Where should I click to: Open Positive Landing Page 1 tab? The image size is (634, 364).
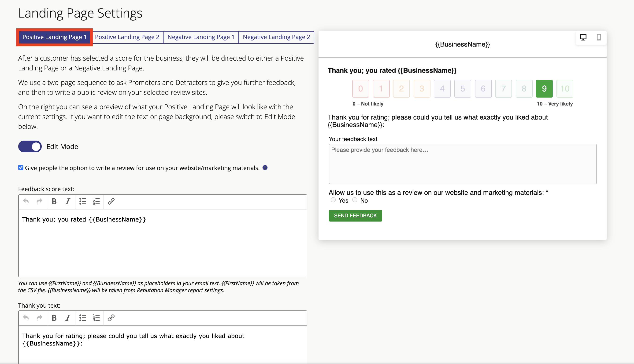54,37
